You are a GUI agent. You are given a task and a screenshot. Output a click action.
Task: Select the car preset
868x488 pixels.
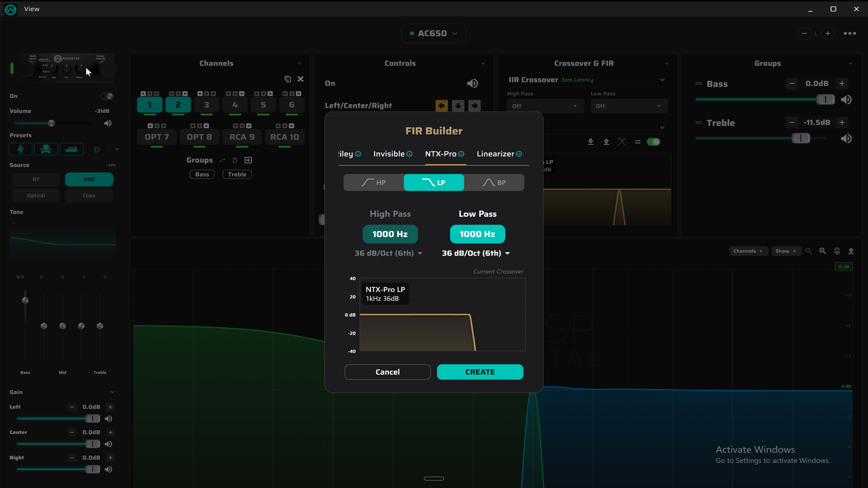(71, 149)
